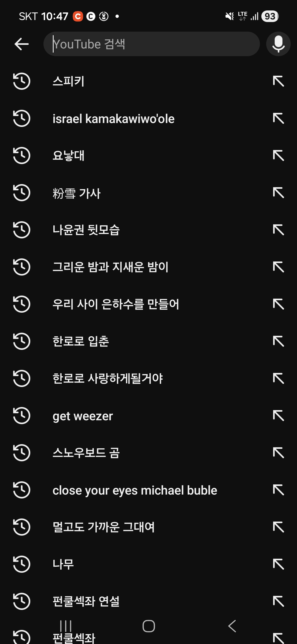Tap the arrow icon next to 'get weezer'

(278, 416)
